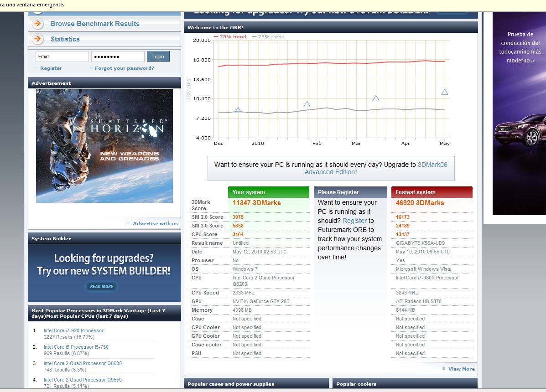Click the May 12, 2010 02:53 UTC date

(260, 252)
